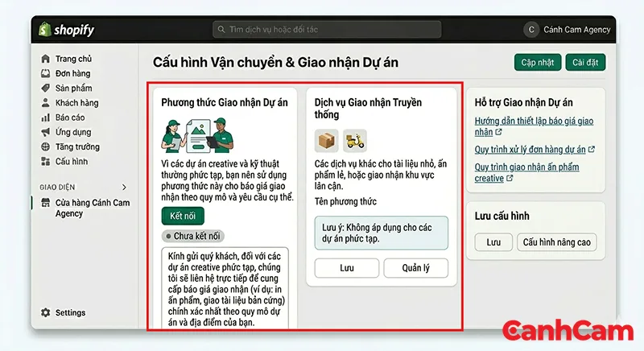Click the Quản lý button
Screen dimensions: 644x351
[x=415, y=268]
